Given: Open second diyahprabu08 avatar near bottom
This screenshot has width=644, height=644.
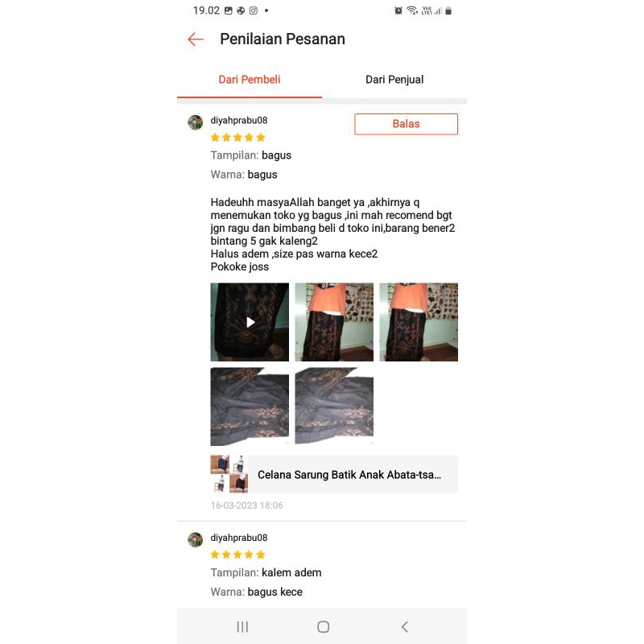Looking at the screenshot, I should [x=196, y=539].
